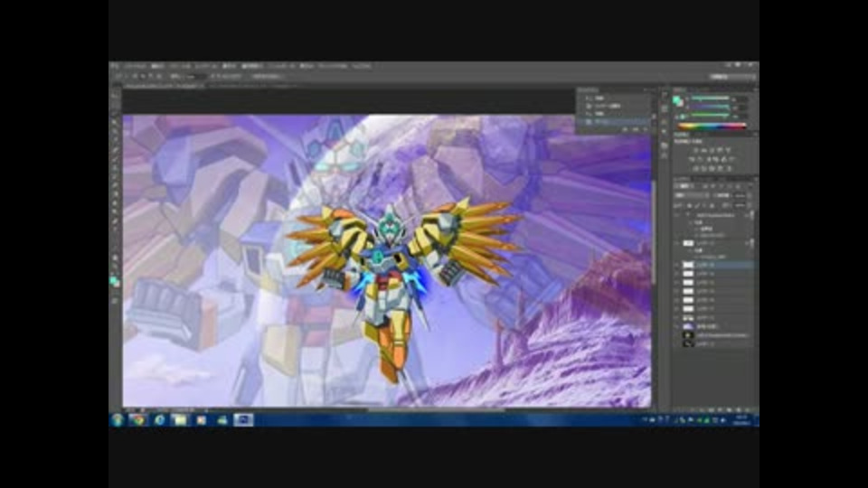The width and height of the screenshot is (868, 488).
Task: Click the Add to selection option icon
Action: pos(144,76)
